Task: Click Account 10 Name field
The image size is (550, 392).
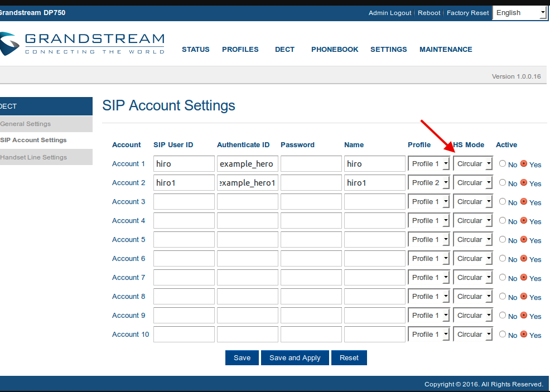Action: (x=375, y=334)
